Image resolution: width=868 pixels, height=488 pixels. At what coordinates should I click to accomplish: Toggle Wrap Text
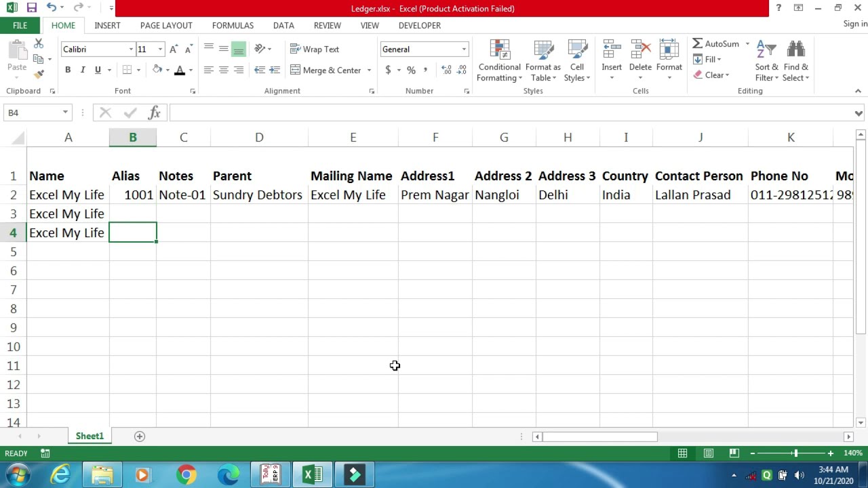314,49
